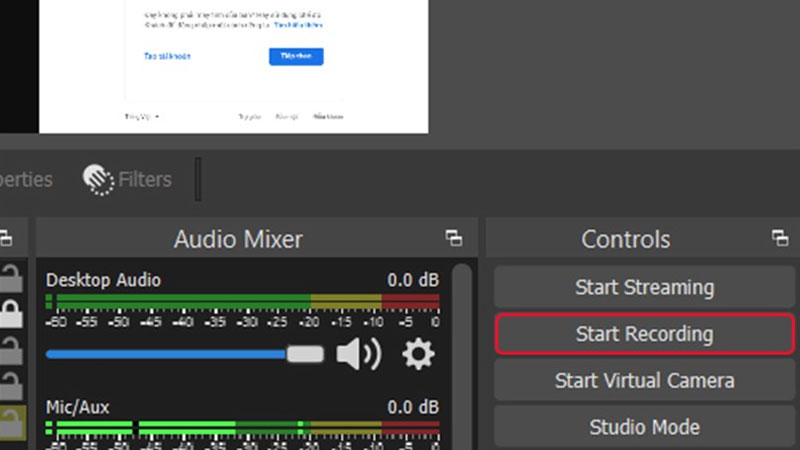800x450 pixels.
Task: Click the Tạo tài khoản link in preview
Action: 167,56
